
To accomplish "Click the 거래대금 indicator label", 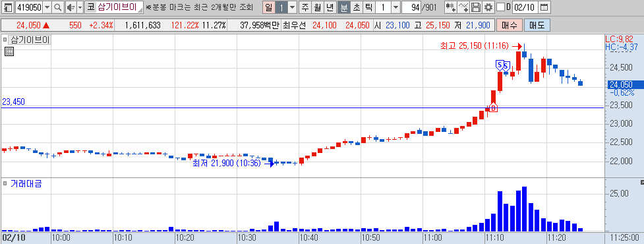I will [26, 183].
